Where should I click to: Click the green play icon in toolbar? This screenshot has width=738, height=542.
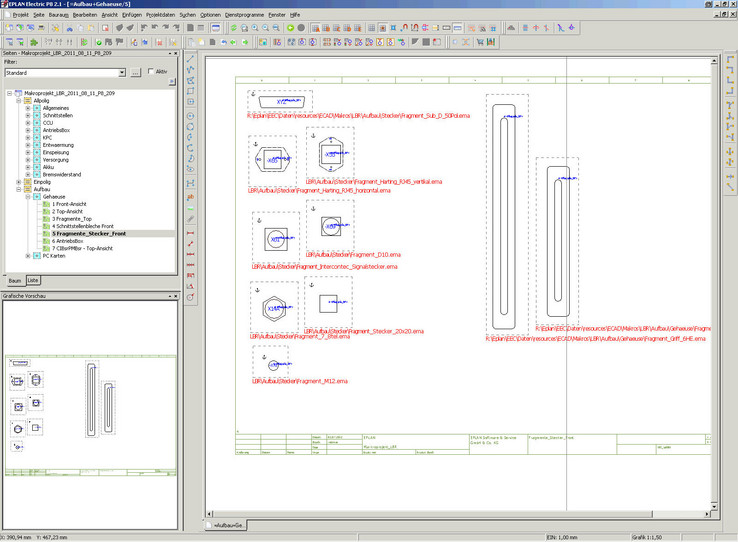(x=290, y=28)
